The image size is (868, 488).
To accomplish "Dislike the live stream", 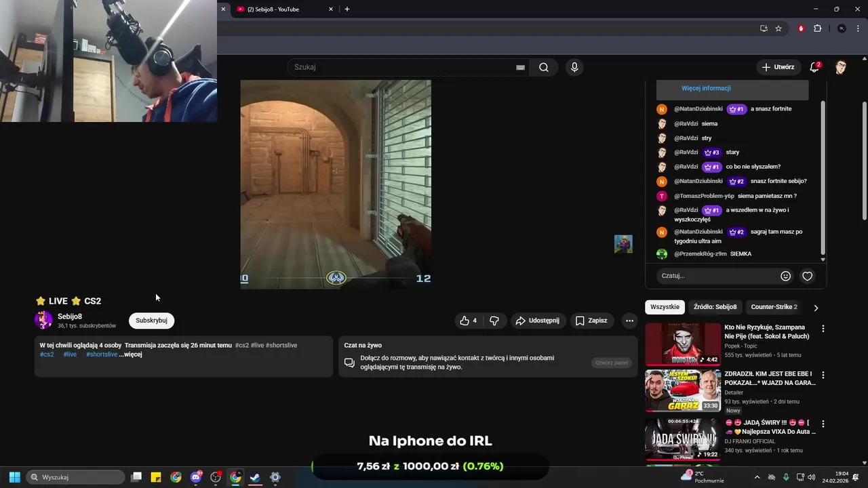I will point(494,321).
